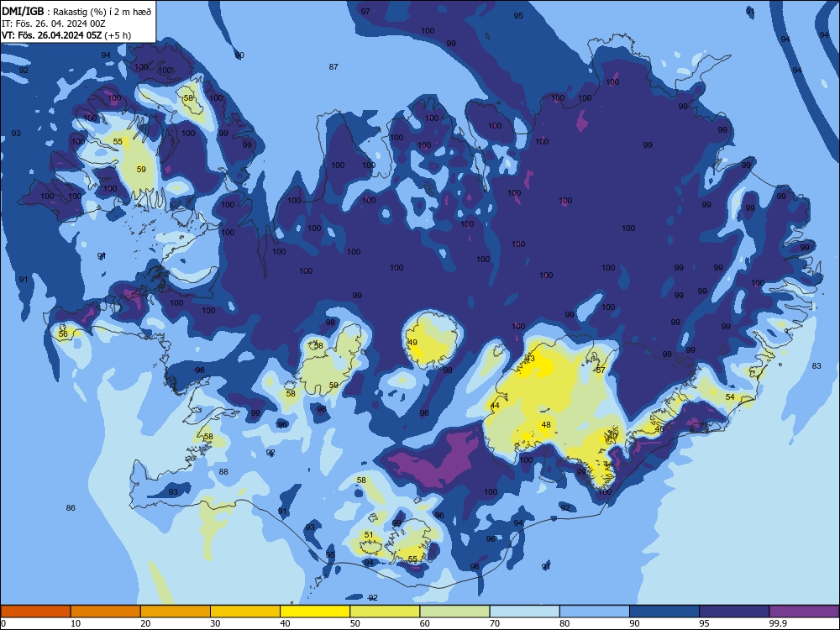Click the '49' value in the round yellow area
840x630 pixels.
click(x=412, y=343)
